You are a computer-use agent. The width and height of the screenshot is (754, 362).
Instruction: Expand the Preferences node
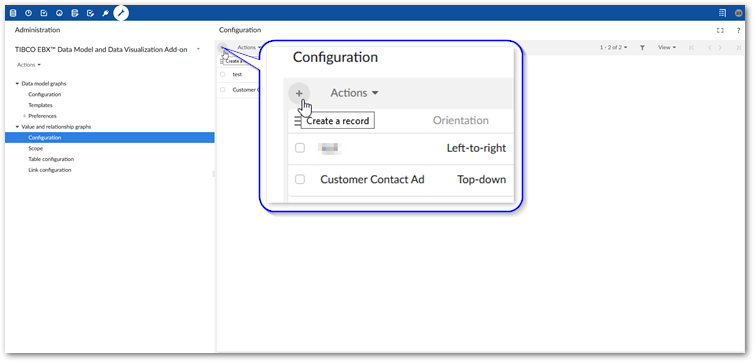pos(24,116)
